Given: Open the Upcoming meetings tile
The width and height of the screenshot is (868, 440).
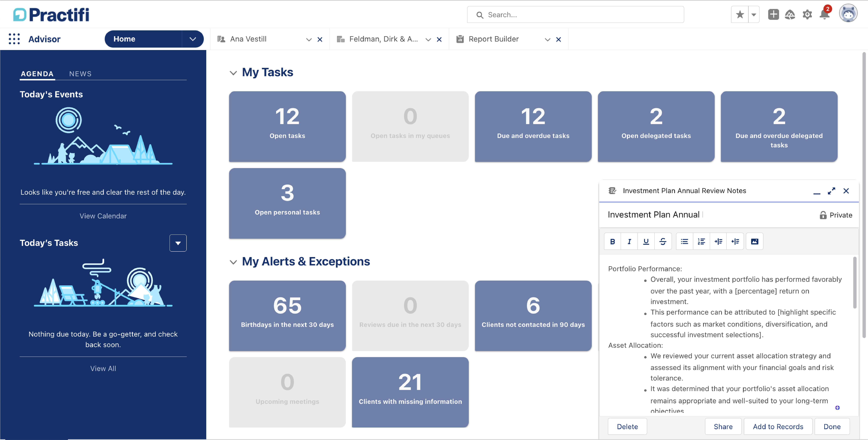Looking at the screenshot, I should pos(287,393).
